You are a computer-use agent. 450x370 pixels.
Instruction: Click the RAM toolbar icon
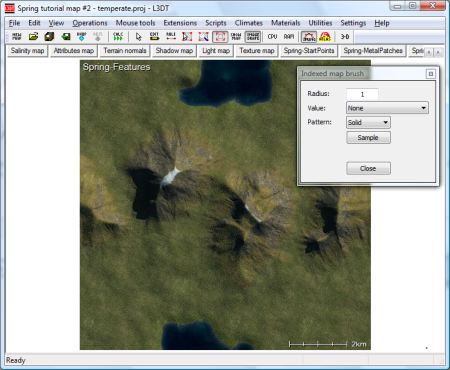(289, 36)
